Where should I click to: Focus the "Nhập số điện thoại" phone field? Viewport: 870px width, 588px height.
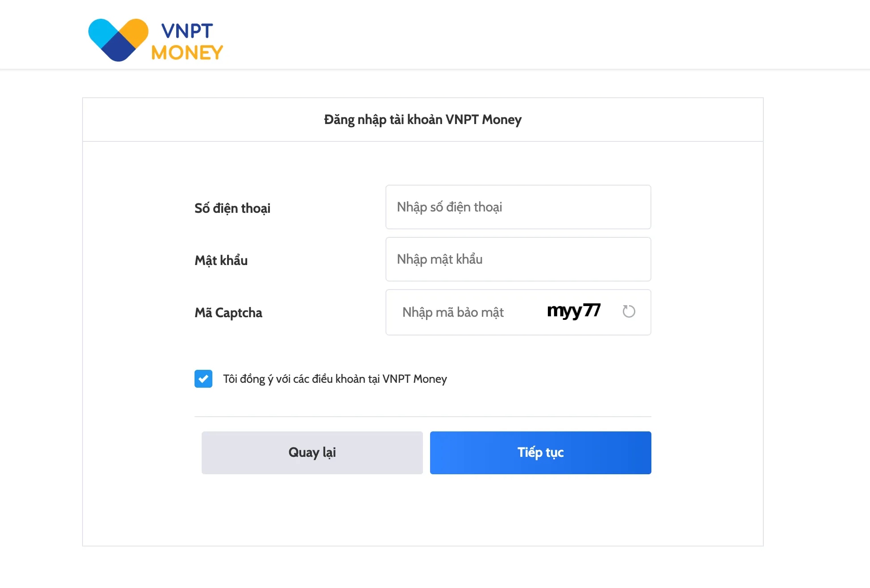(518, 207)
